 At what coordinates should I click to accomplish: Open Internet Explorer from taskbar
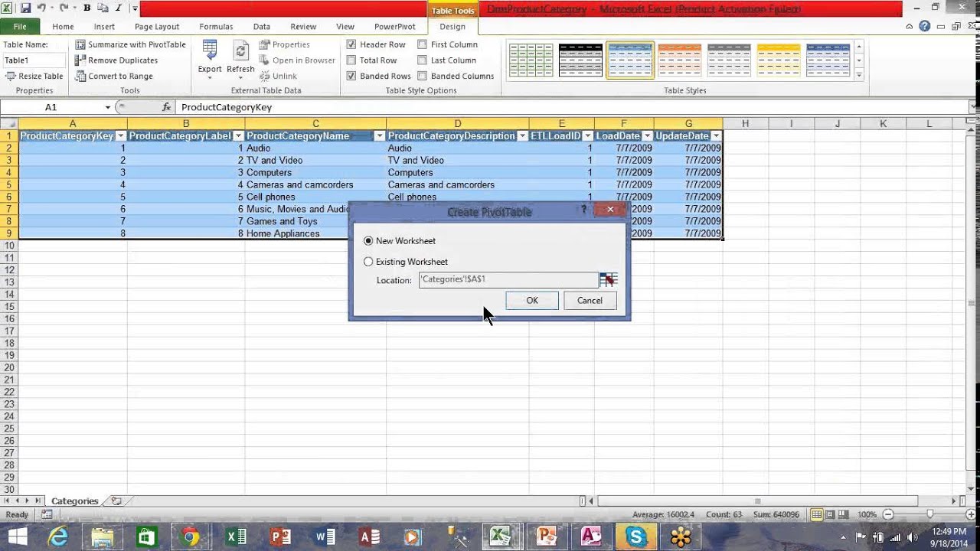point(58,536)
